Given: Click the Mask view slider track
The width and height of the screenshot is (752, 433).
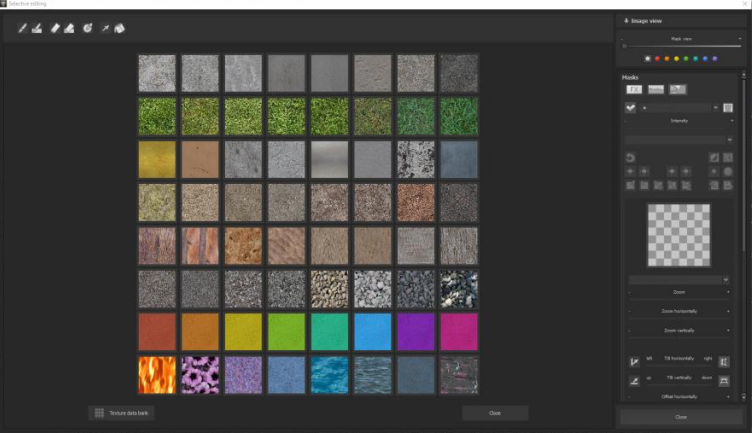Looking at the screenshot, I should (x=680, y=46).
